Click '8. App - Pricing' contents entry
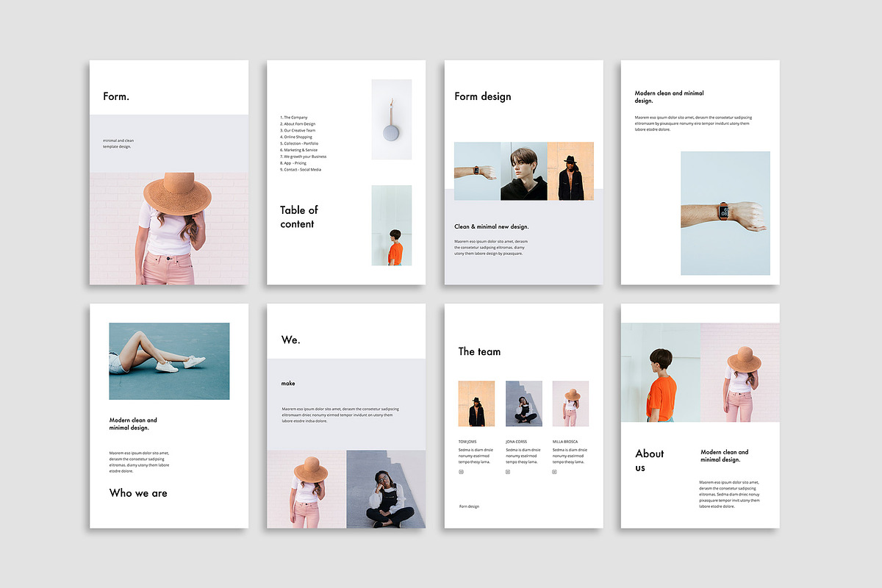The image size is (882, 588). [293, 163]
